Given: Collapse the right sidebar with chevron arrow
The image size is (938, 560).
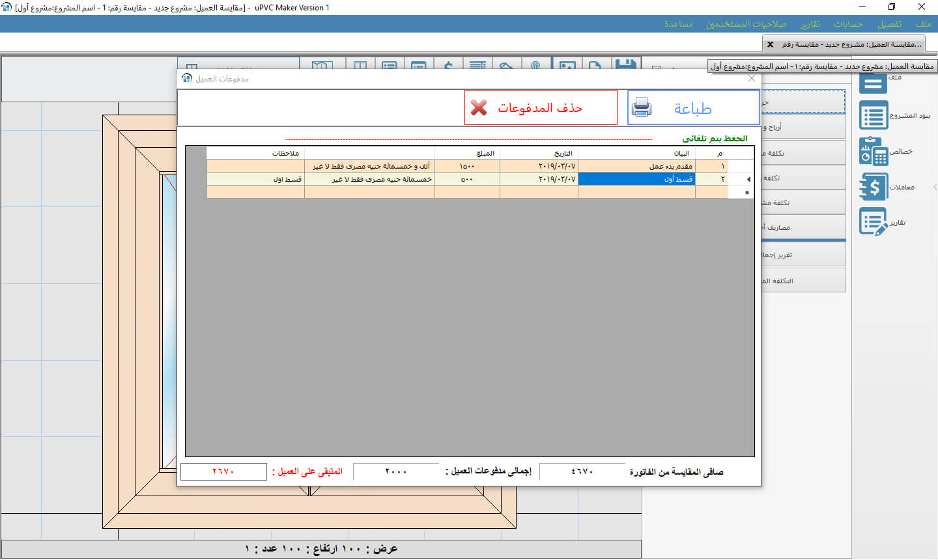Looking at the screenshot, I should (x=933, y=187).
